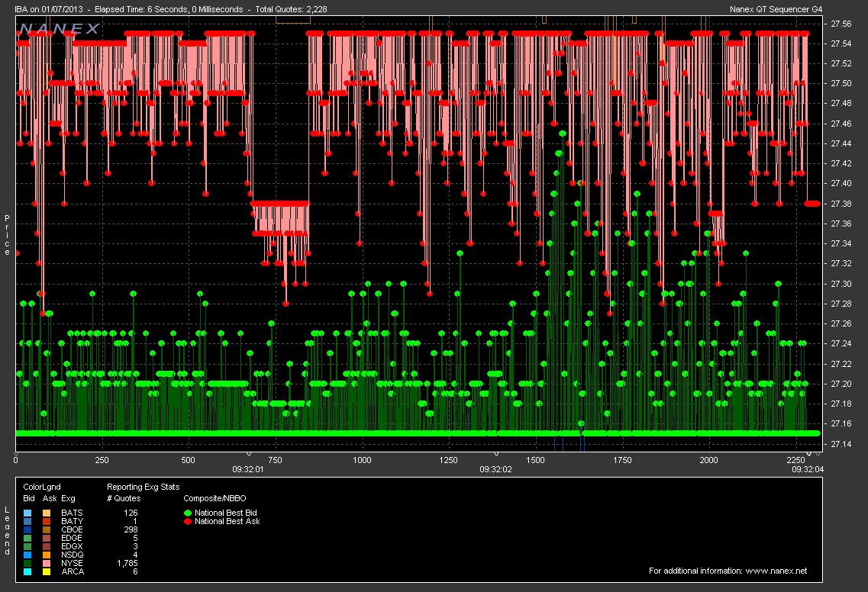Viewport: 868px width, 592px height.
Task: Click the BATS bid color swatch
Action: 27,513
